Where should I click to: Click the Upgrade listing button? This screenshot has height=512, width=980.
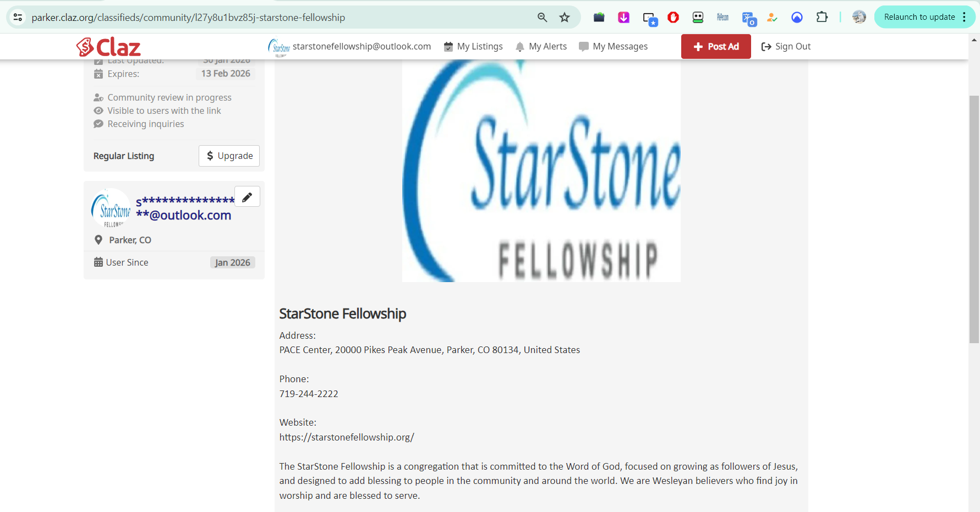(229, 156)
